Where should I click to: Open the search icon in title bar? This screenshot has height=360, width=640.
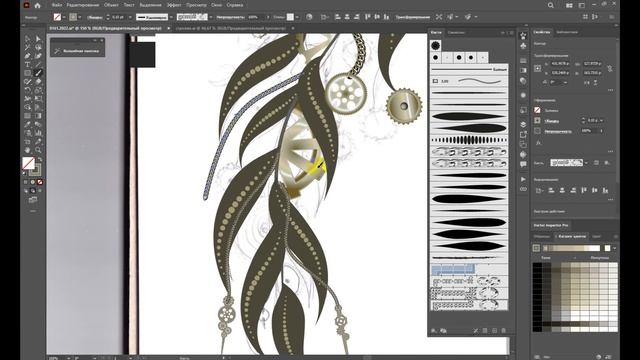tap(551, 5)
